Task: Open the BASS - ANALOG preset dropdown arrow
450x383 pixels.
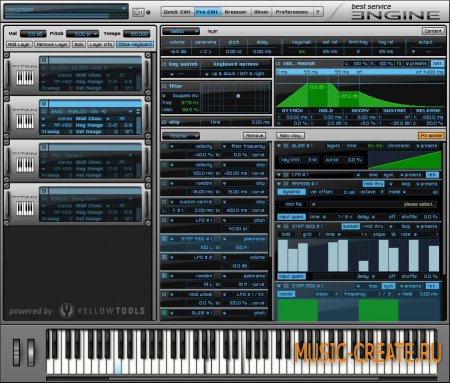Action: point(130,111)
